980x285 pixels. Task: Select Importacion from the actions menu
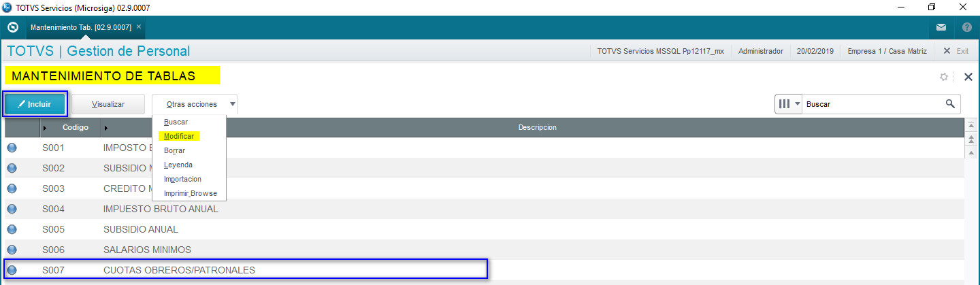point(182,179)
